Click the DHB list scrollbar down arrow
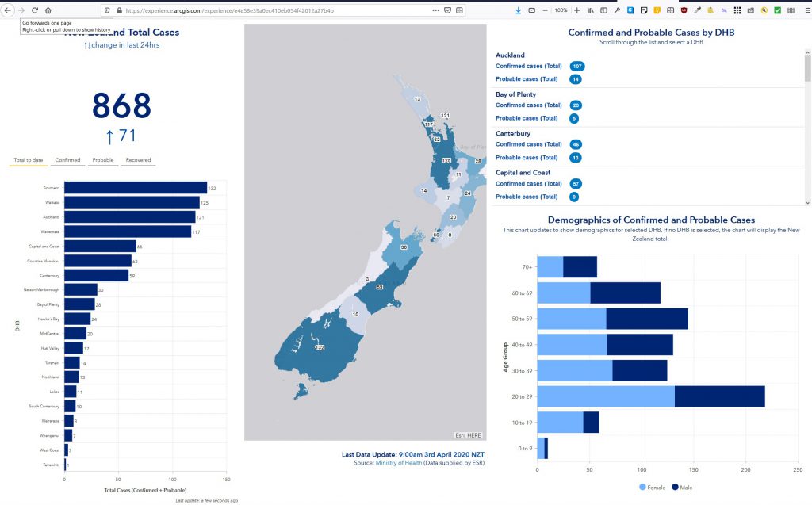The height and width of the screenshot is (505, 812). click(x=807, y=202)
